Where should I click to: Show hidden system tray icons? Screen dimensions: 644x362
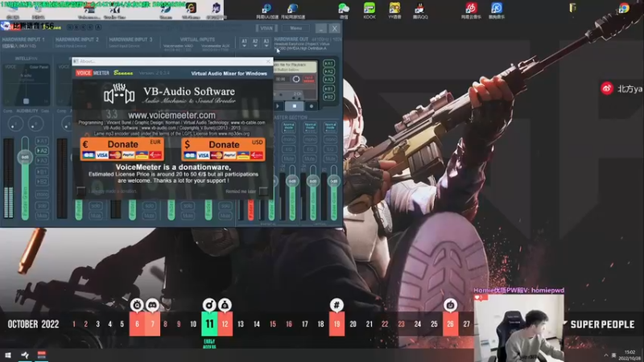[x=606, y=355]
